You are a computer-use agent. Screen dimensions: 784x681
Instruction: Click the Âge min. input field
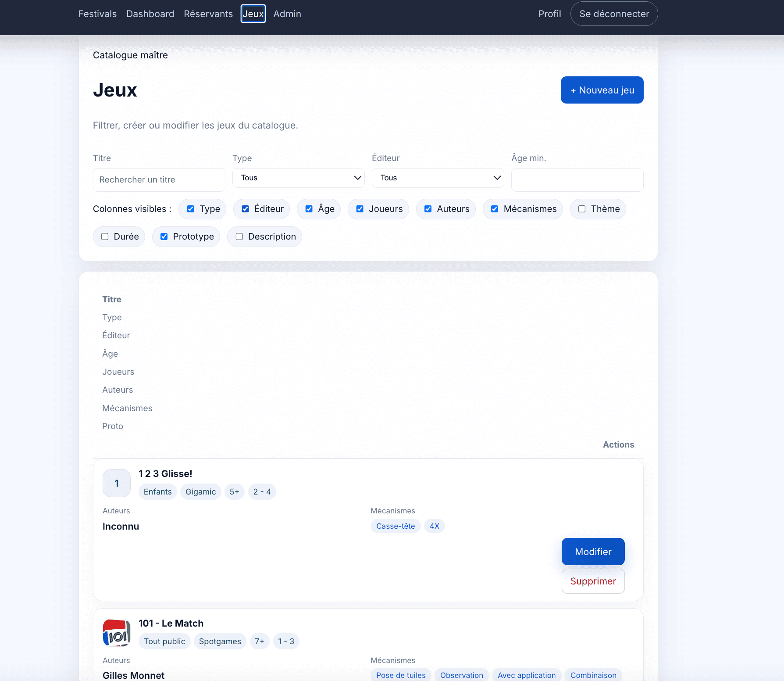pyautogui.click(x=577, y=180)
